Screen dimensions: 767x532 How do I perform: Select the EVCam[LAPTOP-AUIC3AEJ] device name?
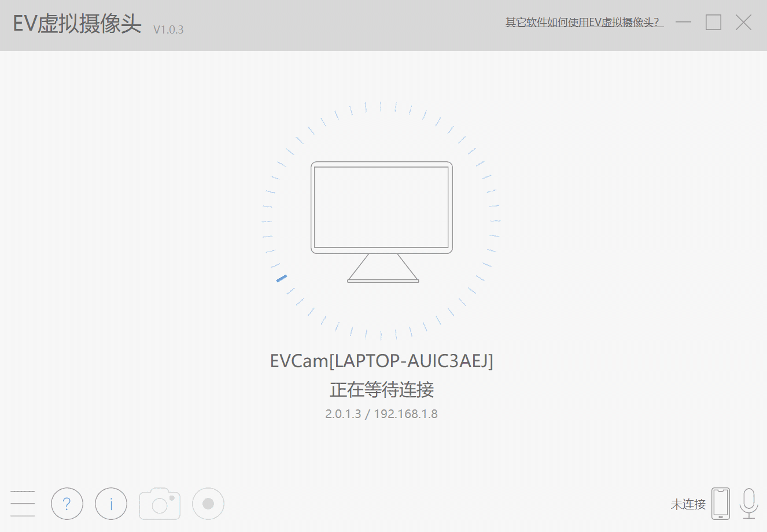coord(382,360)
